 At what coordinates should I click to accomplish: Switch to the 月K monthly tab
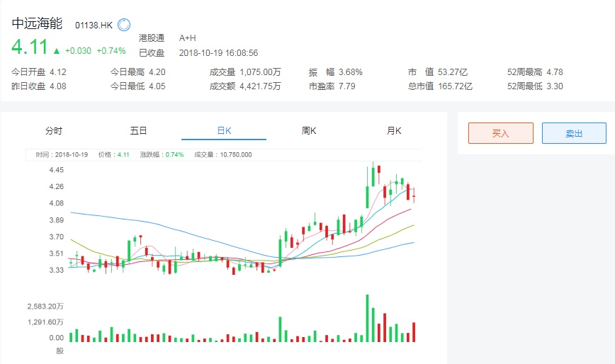(394, 130)
